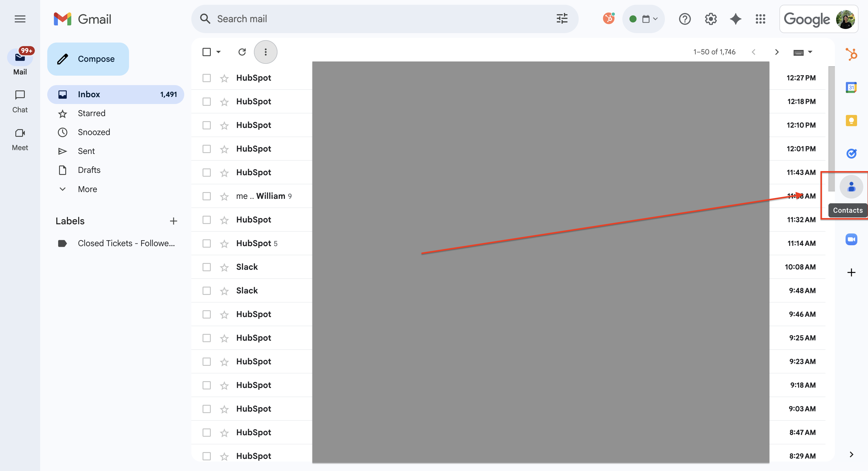
Task: Open the status and calendar dropdown
Action: tap(643, 19)
